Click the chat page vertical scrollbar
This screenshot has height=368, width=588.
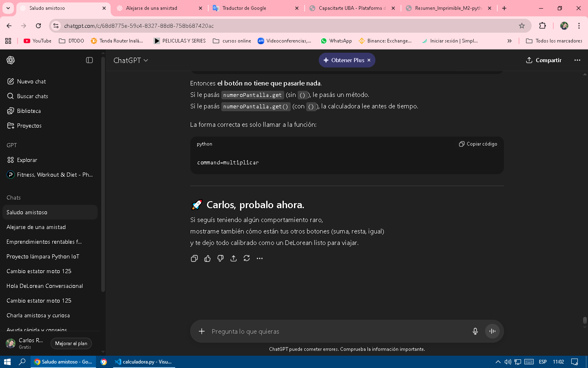585,320
